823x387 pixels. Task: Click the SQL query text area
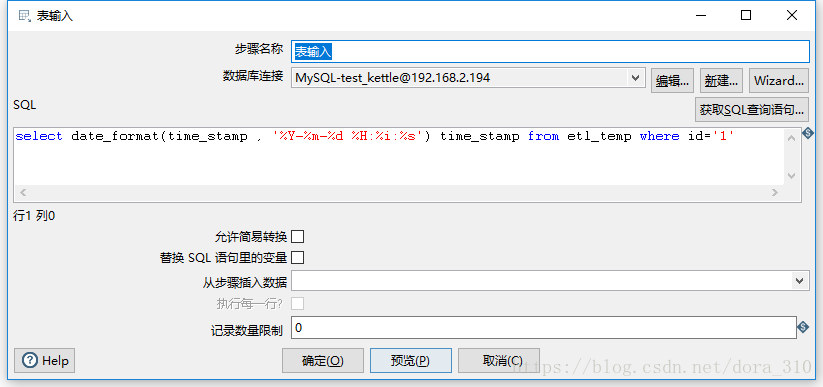tap(398, 155)
